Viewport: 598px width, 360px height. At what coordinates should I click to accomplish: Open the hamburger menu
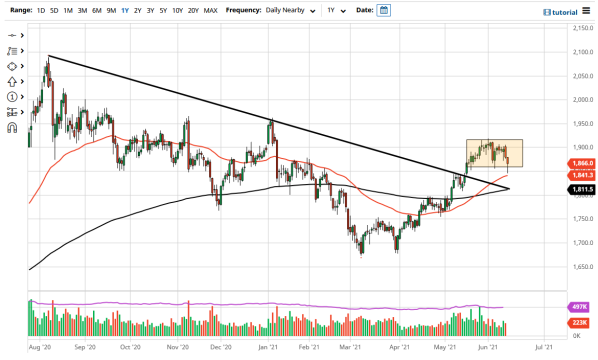coord(586,11)
